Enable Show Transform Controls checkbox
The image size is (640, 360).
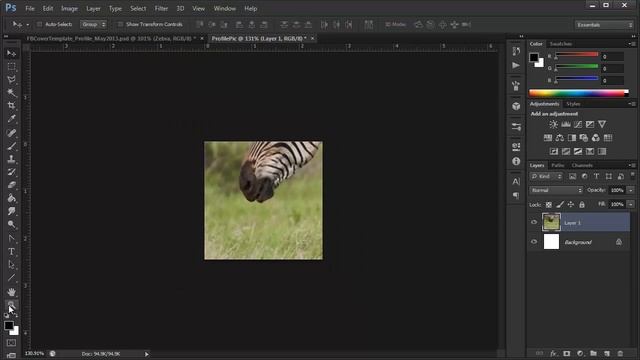120,24
